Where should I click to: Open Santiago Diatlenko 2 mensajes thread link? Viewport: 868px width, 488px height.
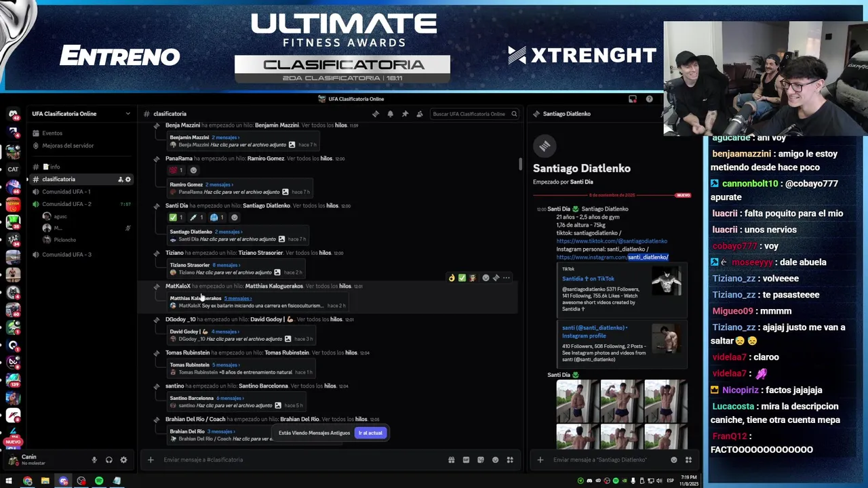229,232
